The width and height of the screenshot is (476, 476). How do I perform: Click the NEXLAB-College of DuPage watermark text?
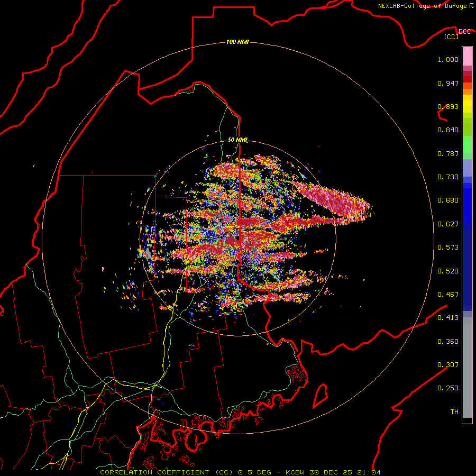click(x=425, y=6)
